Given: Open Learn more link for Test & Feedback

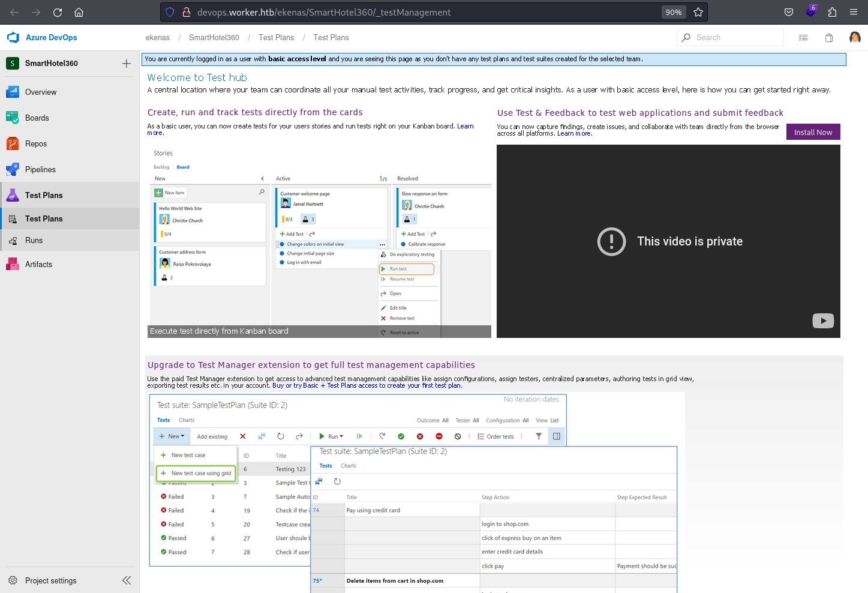Looking at the screenshot, I should coord(574,133).
